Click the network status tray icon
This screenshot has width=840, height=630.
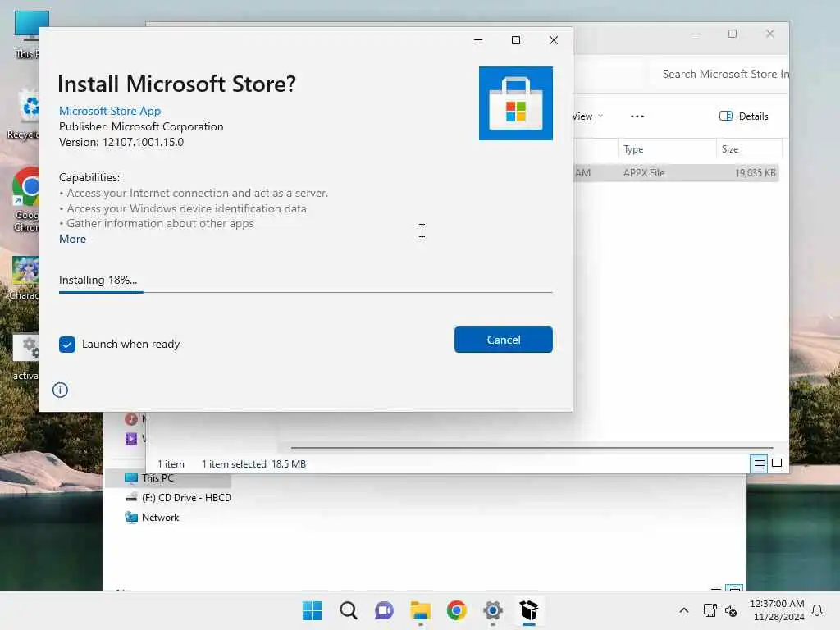point(710,610)
